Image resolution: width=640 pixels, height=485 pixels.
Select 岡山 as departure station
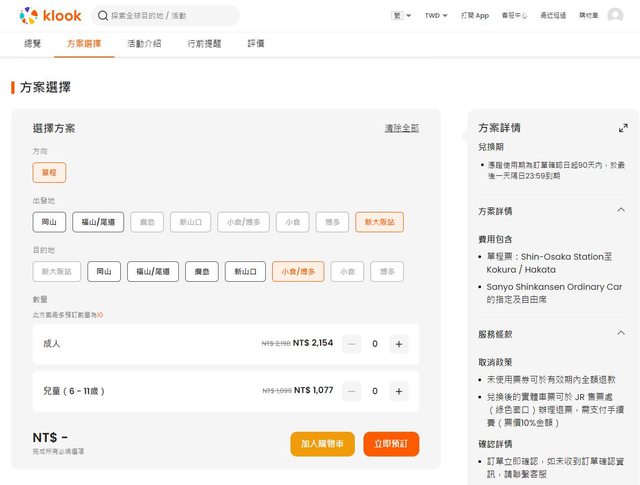point(50,222)
